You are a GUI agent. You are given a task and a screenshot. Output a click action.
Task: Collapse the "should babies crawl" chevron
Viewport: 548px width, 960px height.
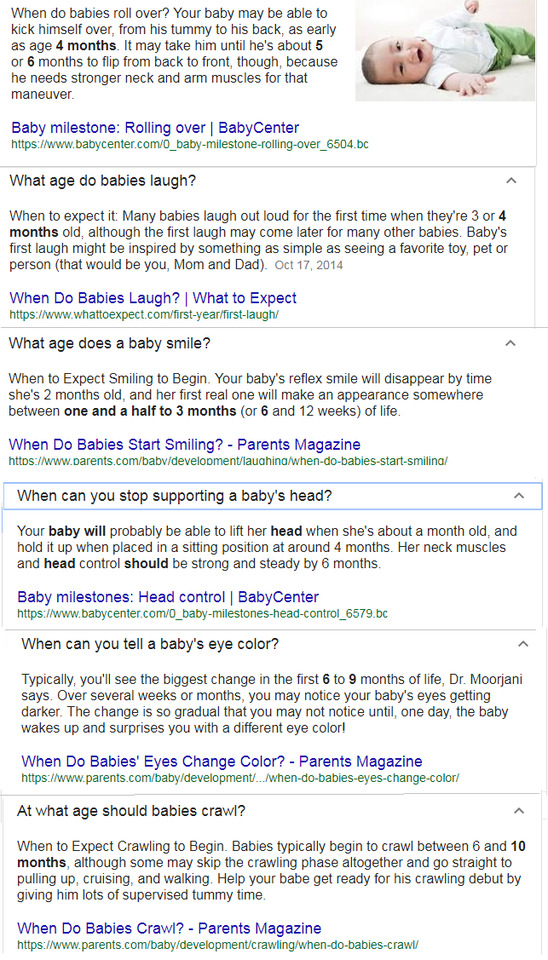tap(519, 811)
